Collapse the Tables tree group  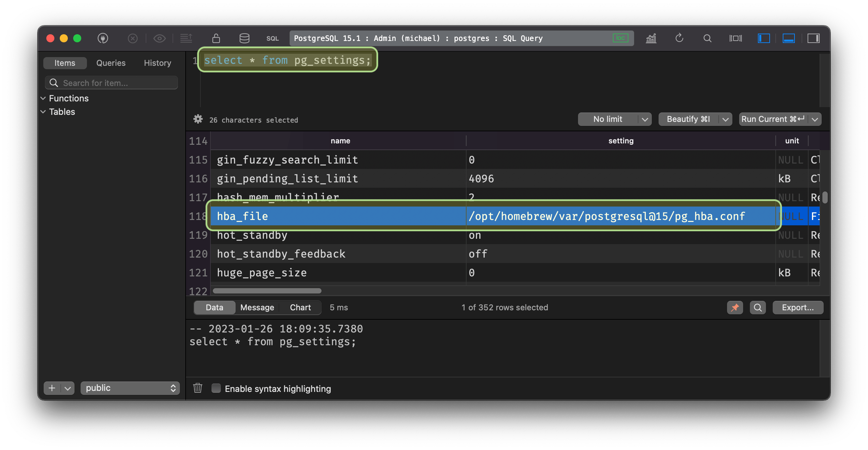point(43,111)
